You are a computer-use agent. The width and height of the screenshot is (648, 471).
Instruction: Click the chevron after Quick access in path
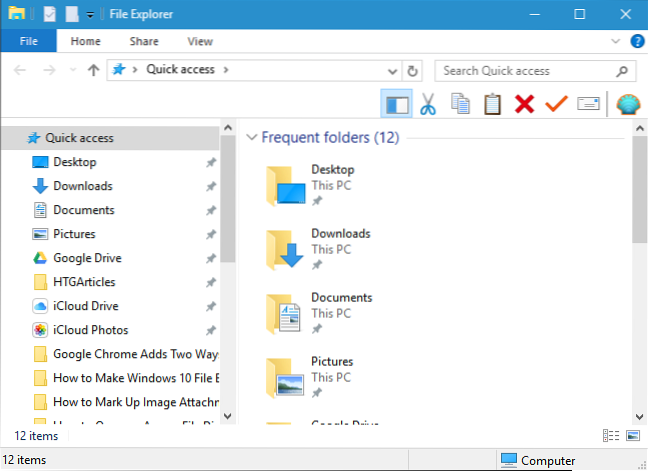226,70
